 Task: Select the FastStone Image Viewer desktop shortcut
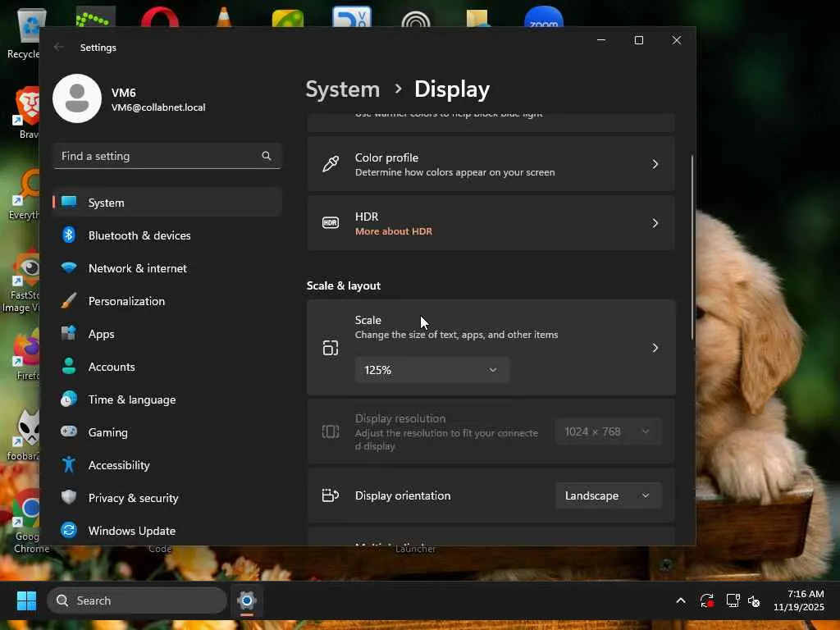point(21,281)
